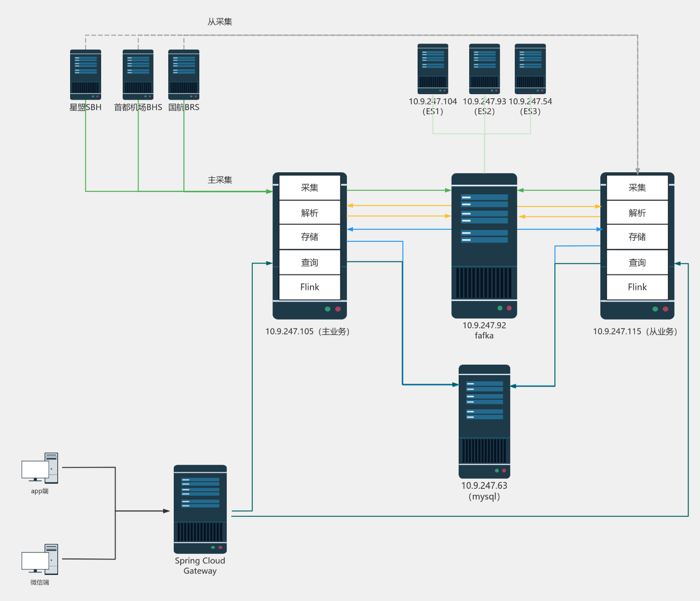Click the 首都机场BHS server icon

137,73
